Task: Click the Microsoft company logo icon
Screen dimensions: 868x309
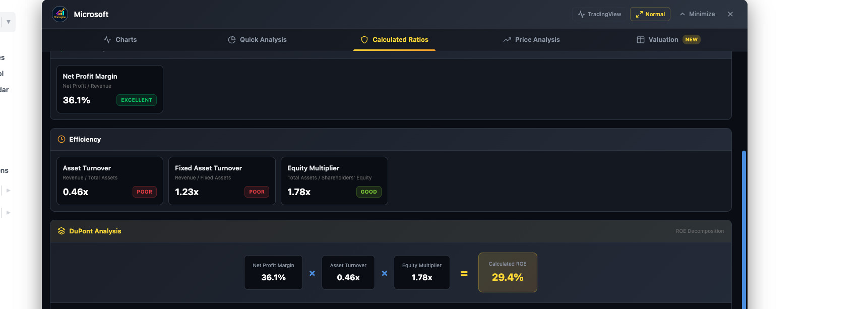Action: [x=60, y=14]
